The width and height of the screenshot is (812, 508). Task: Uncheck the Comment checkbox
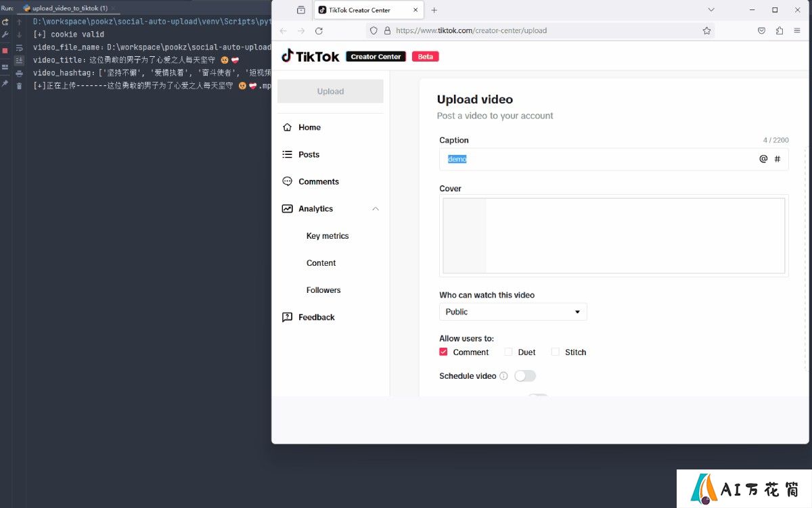coord(443,352)
